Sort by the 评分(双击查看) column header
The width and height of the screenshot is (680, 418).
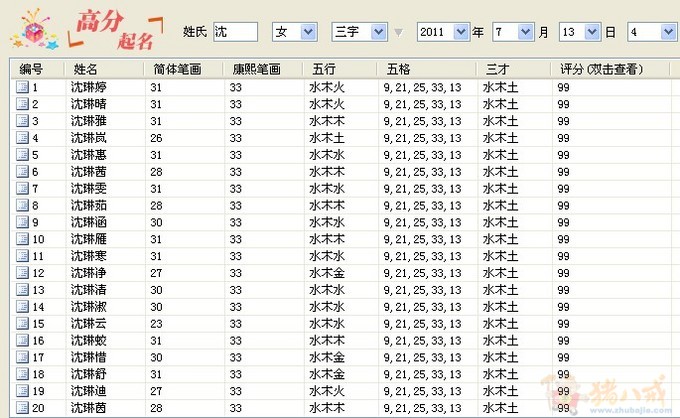pyautogui.click(x=611, y=69)
